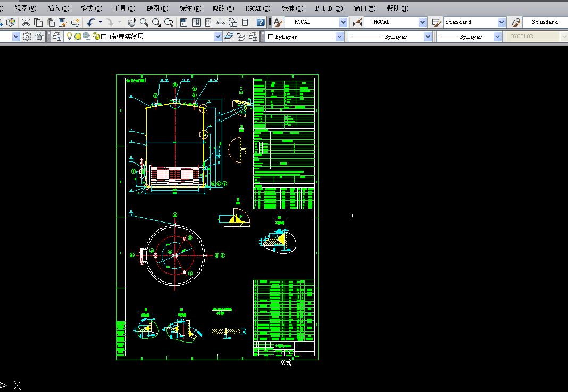
Task: Open the Markup Set Manager icon
Action: click(x=233, y=22)
